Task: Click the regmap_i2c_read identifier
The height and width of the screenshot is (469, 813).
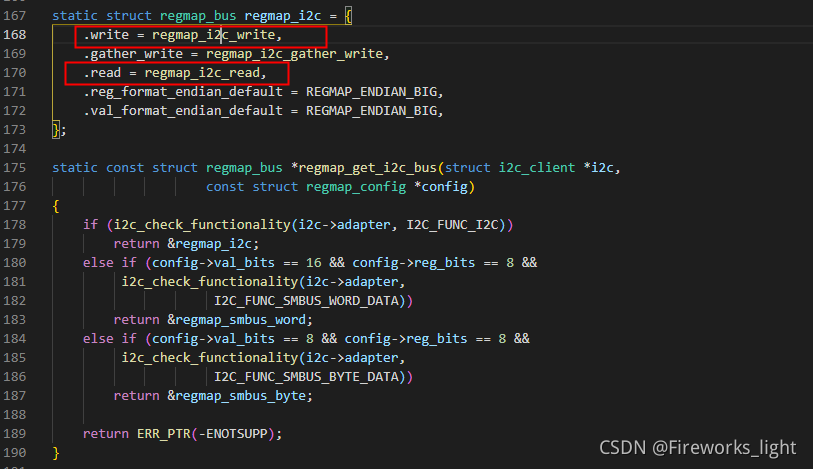Action: (202, 73)
